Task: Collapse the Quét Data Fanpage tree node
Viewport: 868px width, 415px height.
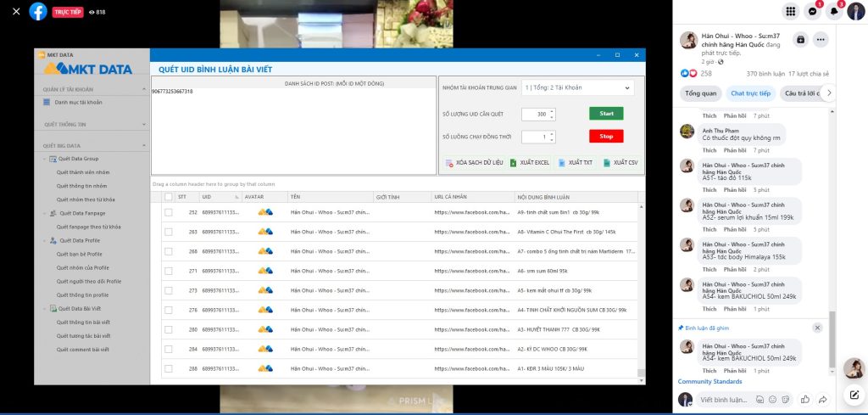Action: 45,213
